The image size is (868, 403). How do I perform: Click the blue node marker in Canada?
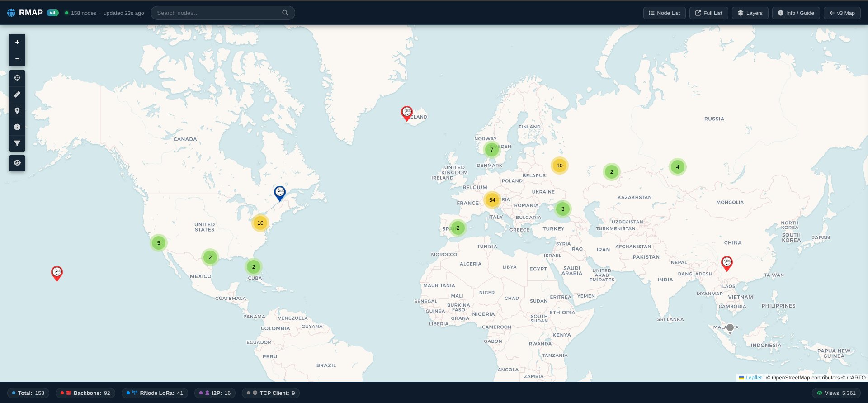tap(280, 193)
